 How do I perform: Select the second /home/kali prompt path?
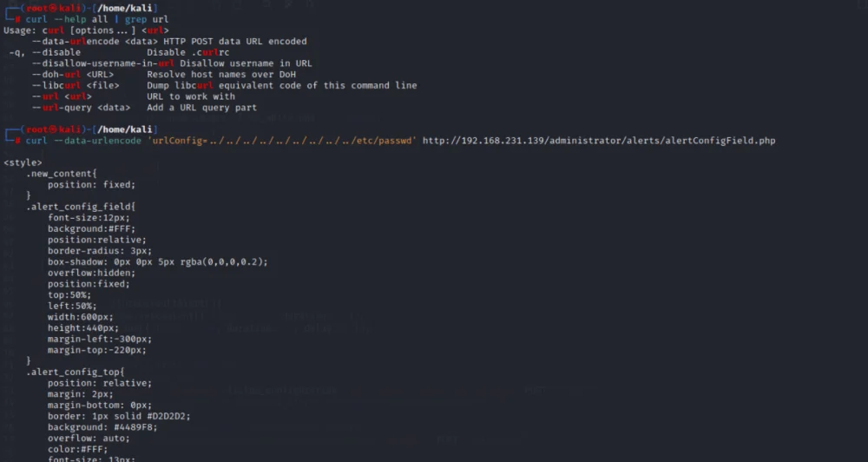click(x=127, y=129)
